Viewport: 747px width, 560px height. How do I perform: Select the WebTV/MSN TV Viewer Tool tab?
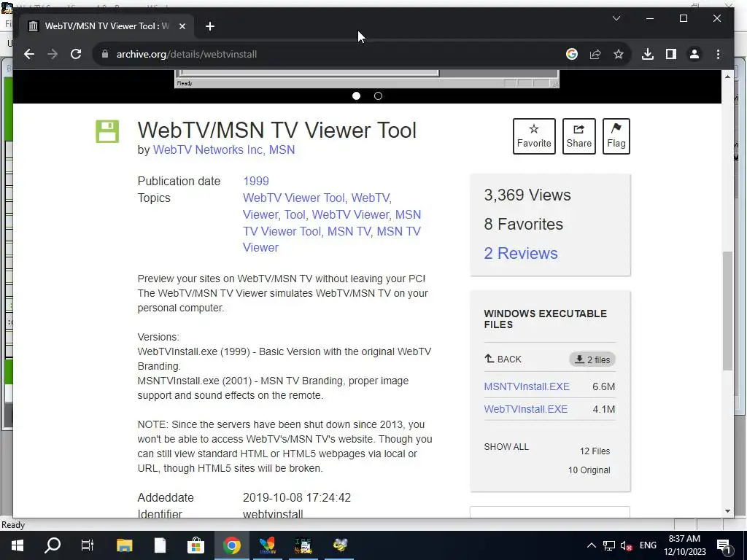(x=107, y=26)
